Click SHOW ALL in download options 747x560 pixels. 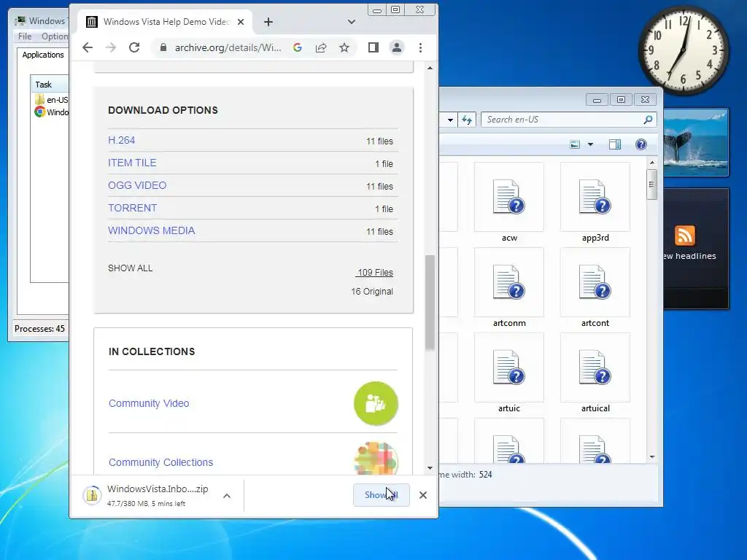[x=130, y=268]
